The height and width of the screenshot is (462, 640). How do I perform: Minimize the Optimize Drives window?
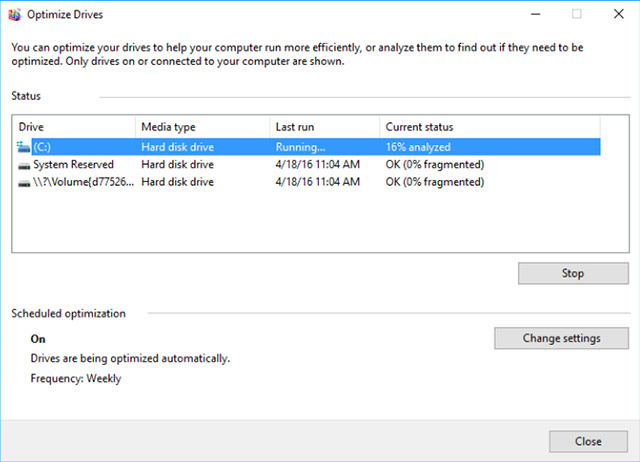coord(531,14)
